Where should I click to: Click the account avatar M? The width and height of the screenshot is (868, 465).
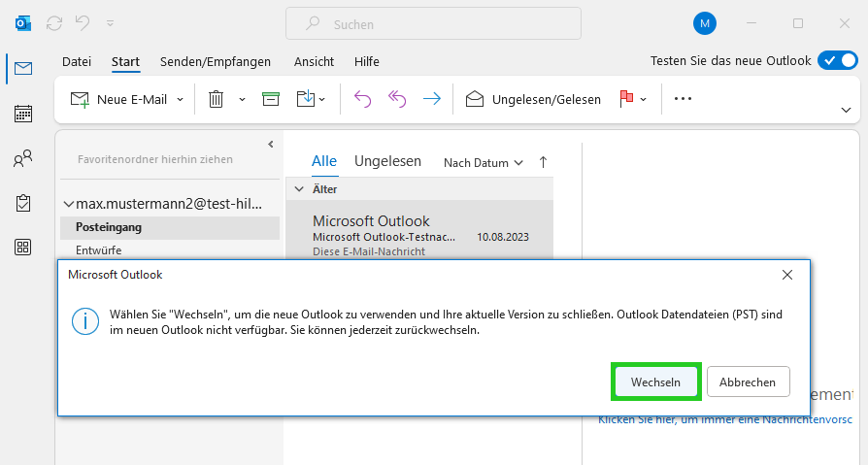[705, 23]
